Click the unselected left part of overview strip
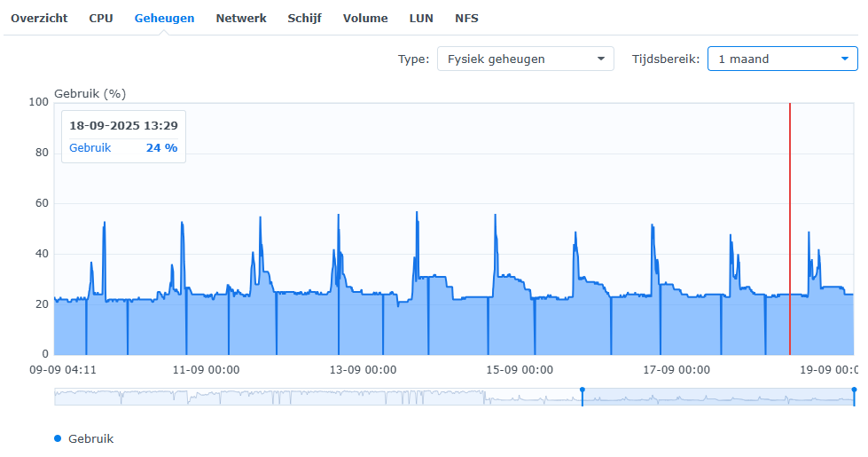Image resolution: width=868 pixels, height=457 pixels. tap(310, 397)
